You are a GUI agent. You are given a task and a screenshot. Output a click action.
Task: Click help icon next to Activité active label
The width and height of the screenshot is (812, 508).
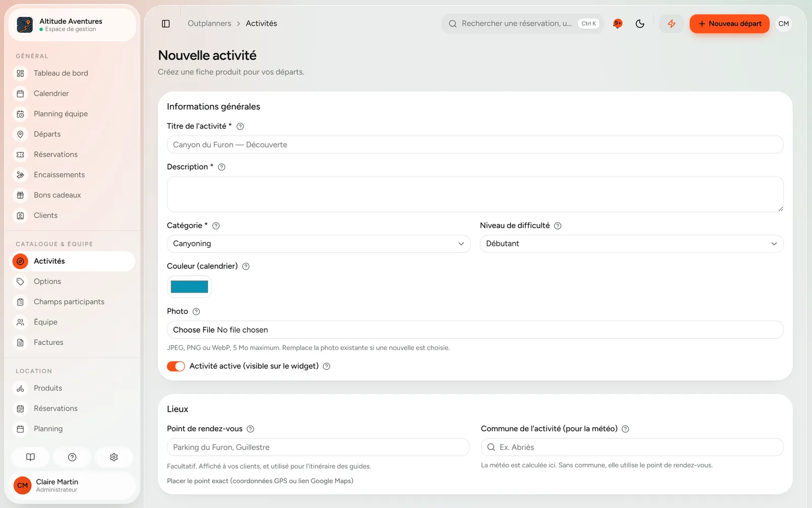tap(327, 367)
